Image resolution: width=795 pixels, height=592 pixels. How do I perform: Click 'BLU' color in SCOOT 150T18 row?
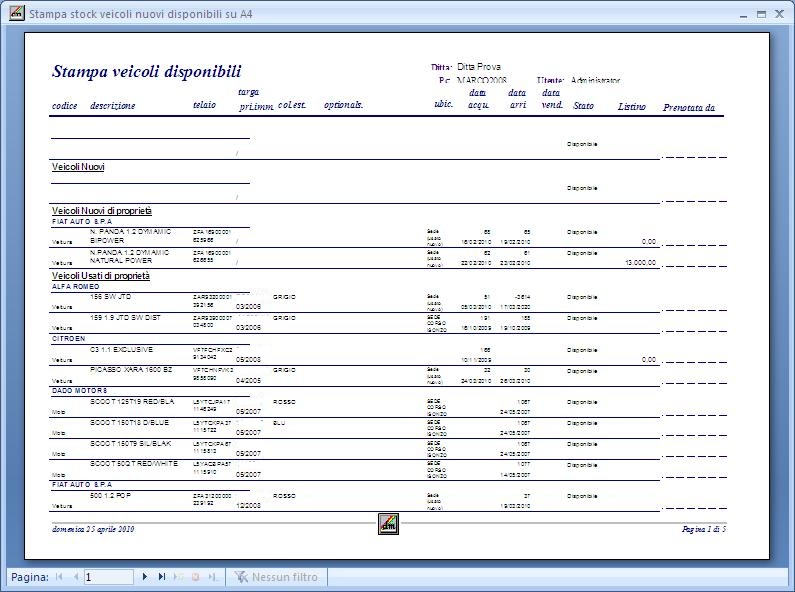coord(279,423)
